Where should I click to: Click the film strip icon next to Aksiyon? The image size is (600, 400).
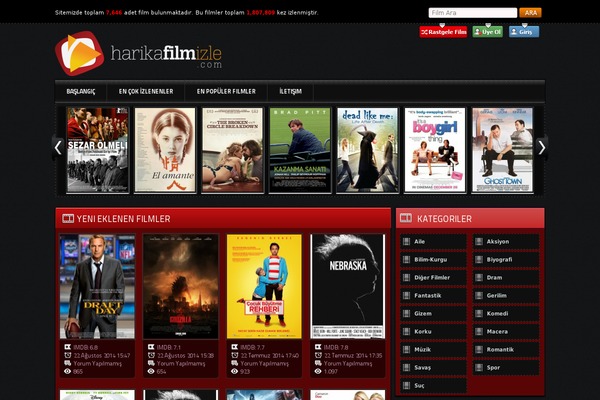[479, 242]
